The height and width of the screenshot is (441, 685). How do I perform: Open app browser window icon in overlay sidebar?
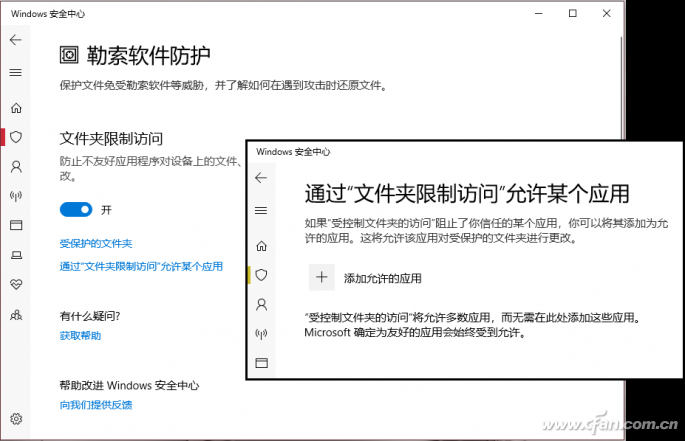click(261, 363)
